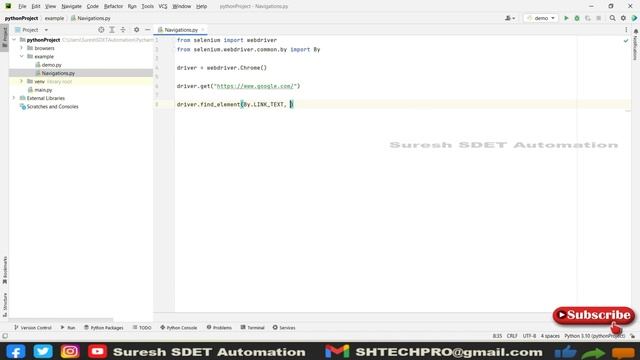Image resolution: width=640 pixels, height=360 pixels.
Task: Expand the venv library root folder
Action: click(22, 82)
